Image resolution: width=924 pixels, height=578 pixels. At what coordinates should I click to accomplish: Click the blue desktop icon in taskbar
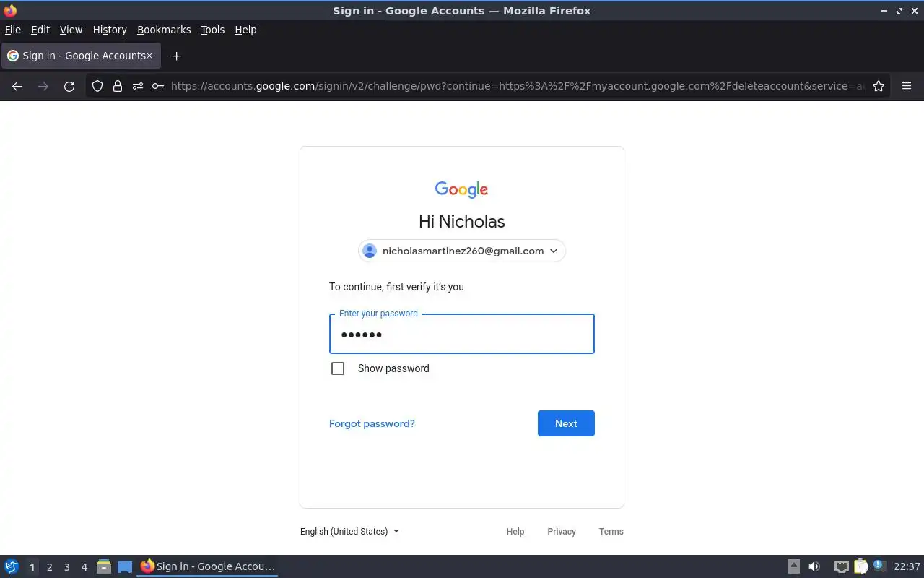(125, 567)
